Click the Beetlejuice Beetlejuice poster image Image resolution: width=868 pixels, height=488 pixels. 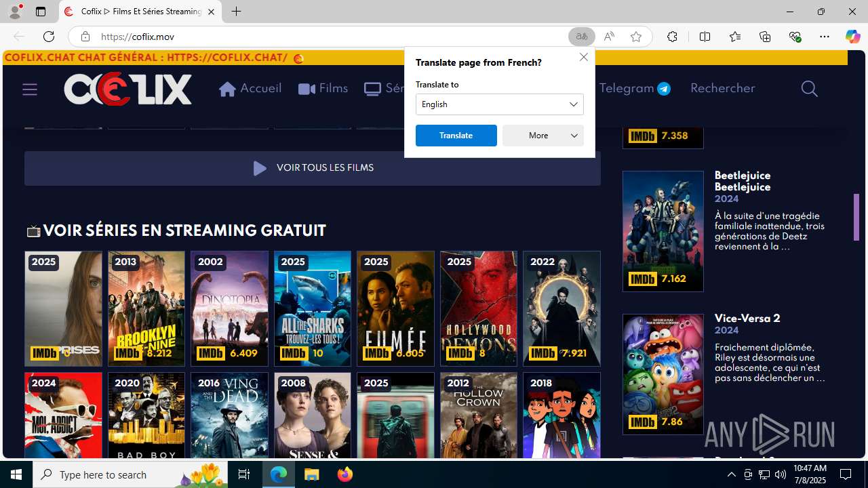(x=663, y=231)
